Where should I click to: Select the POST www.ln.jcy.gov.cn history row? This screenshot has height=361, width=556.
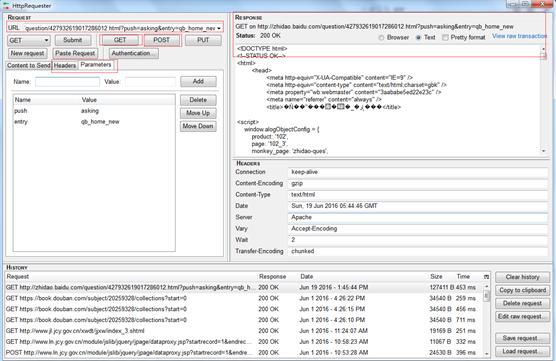coord(244,353)
